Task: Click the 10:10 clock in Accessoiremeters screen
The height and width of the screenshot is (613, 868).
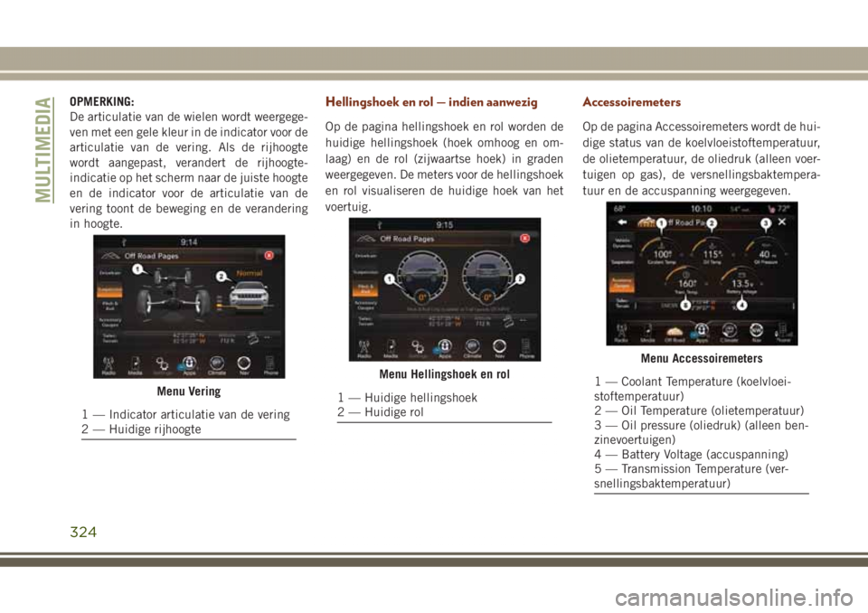Action: click(x=701, y=209)
